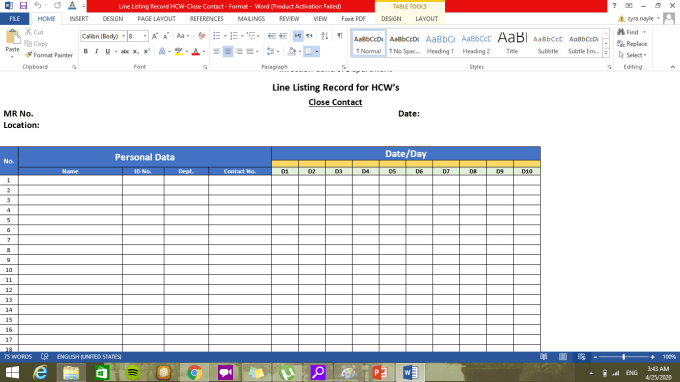Toggle Subscript formatting

click(136, 52)
